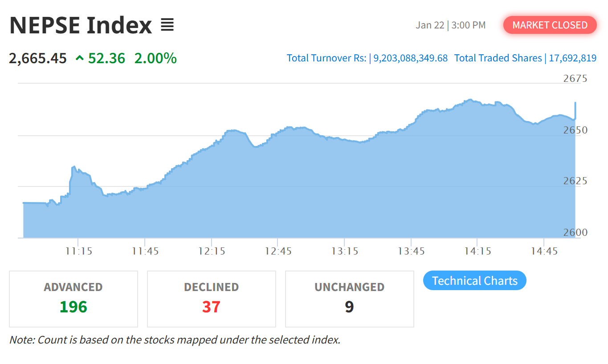Click the 2675 y-axis value label
The width and height of the screenshot is (608, 364).
575,79
